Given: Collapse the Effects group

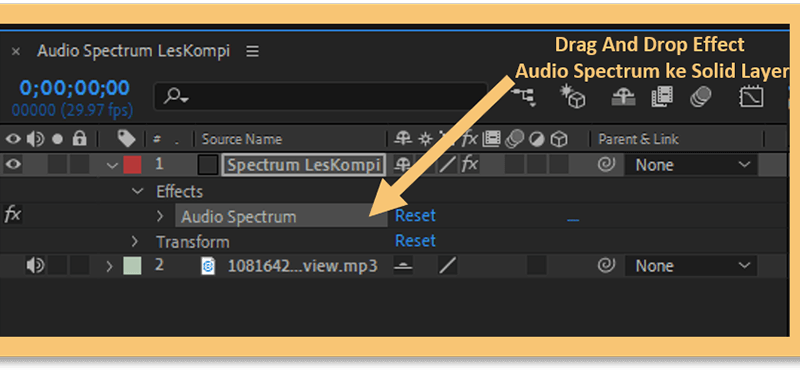Looking at the screenshot, I should tap(137, 191).
